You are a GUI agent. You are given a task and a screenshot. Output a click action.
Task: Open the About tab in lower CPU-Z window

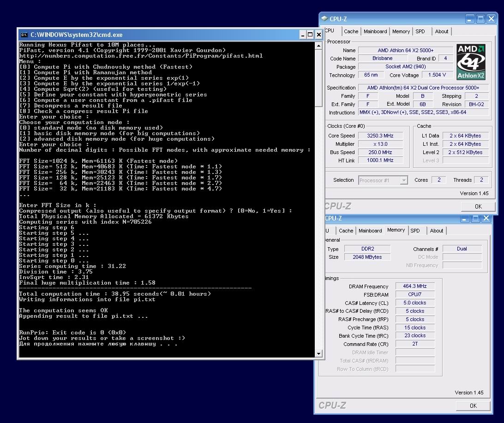coord(436,231)
